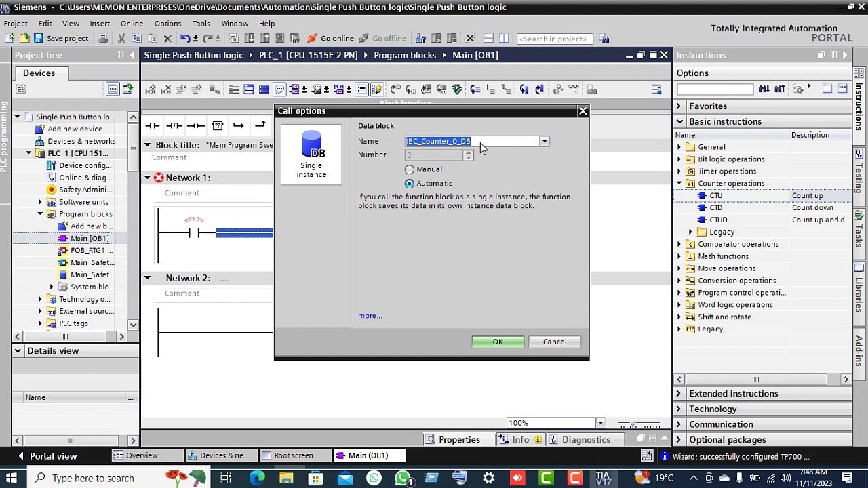Image resolution: width=868 pixels, height=488 pixels.
Task: Click the search binoculars icon beside project search
Action: coord(605,39)
